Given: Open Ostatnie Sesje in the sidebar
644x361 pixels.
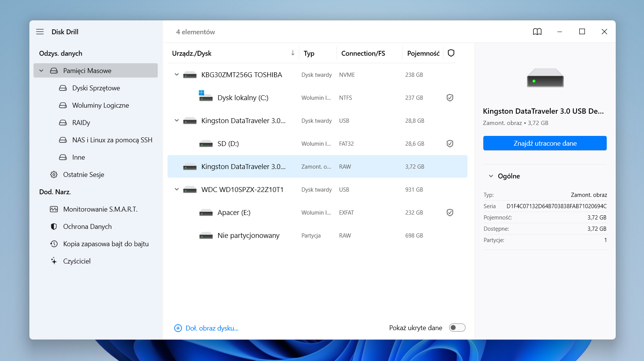Looking at the screenshot, I should 84,175.
